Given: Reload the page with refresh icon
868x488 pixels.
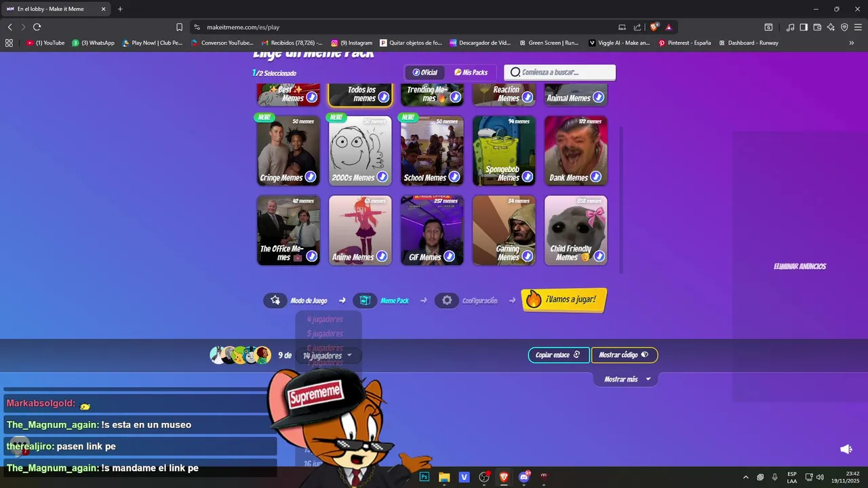Looking at the screenshot, I should click(37, 27).
